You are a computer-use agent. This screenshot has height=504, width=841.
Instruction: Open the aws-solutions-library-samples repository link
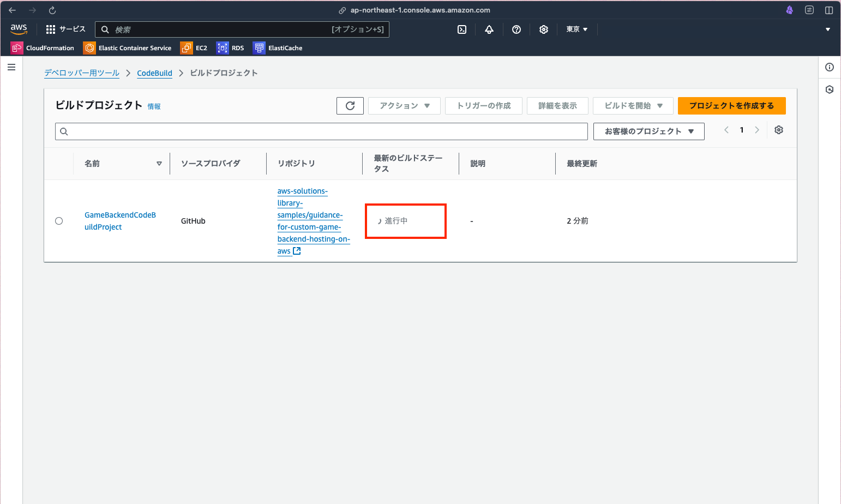pyautogui.click(x=314, y=221)
